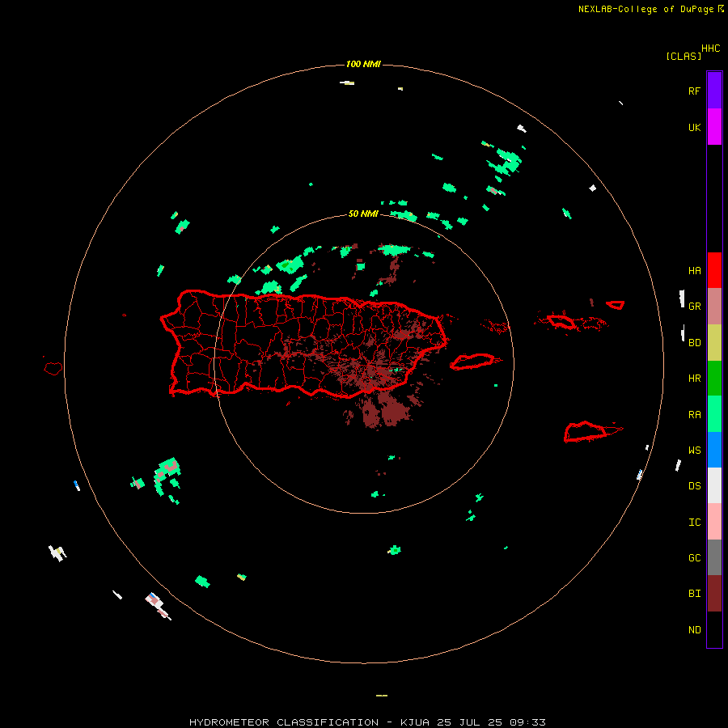Click the GR legend label

[695, 307]
